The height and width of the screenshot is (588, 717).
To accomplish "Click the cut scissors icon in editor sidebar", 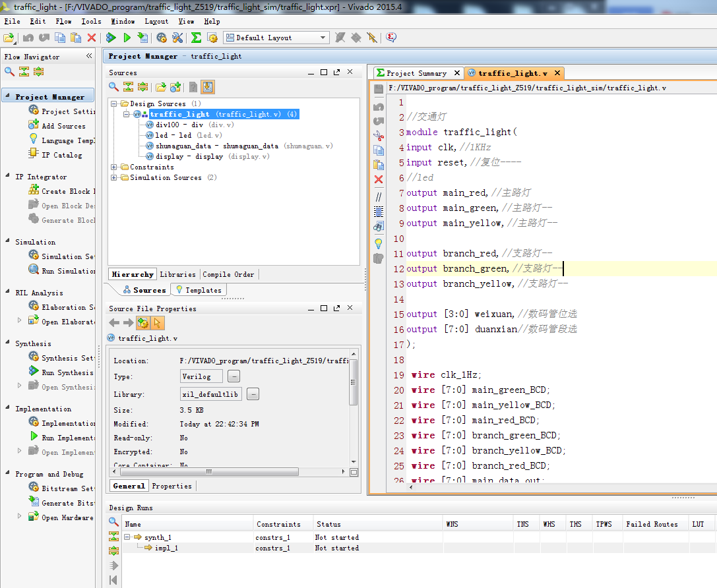I will coord(379,136).
